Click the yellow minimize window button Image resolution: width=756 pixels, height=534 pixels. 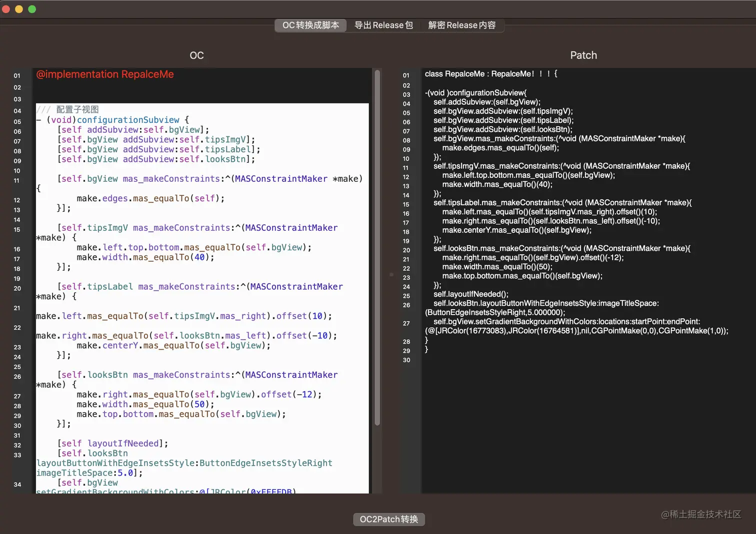(19, 9)
